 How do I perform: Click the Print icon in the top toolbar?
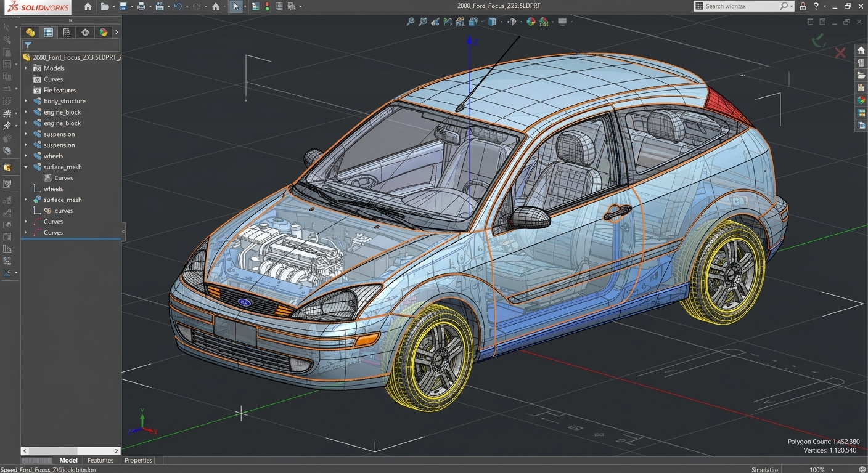click(142, 7)
